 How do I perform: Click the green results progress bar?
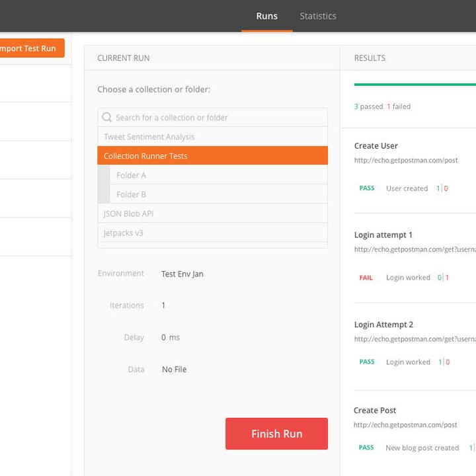(x=415, y=85)
